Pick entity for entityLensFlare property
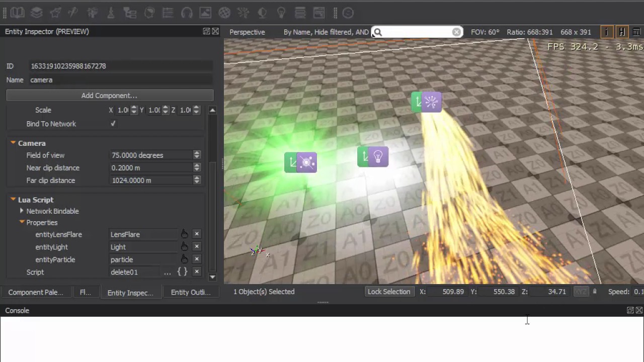Viewport: 644px width, 362px height. (185, 234)
